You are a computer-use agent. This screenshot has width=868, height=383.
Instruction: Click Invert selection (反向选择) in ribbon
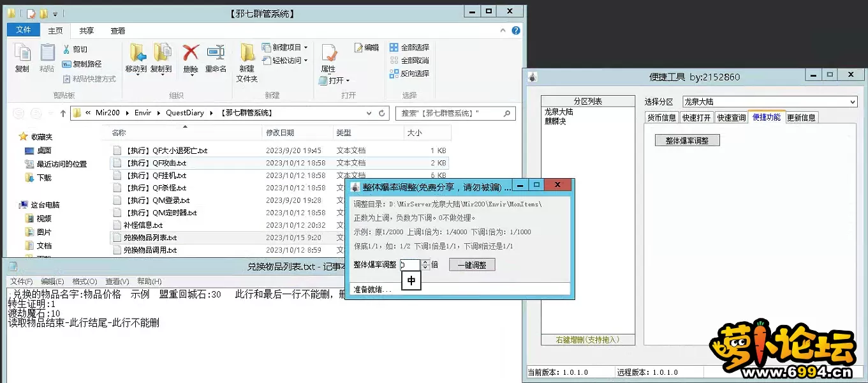pos(409,73)
